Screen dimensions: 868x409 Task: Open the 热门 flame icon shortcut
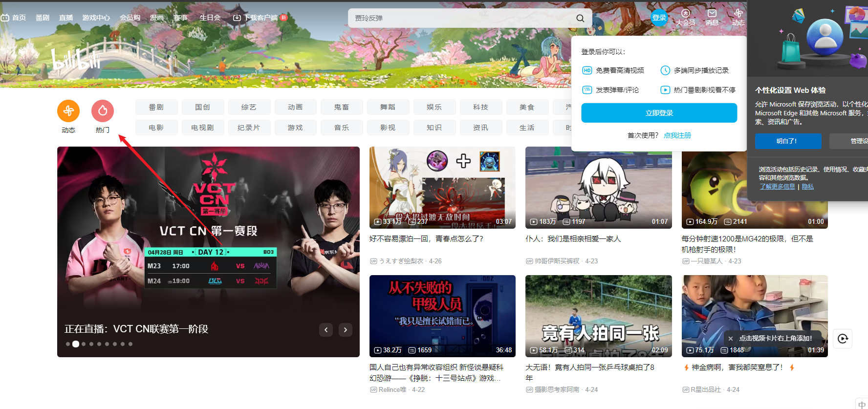103,111
